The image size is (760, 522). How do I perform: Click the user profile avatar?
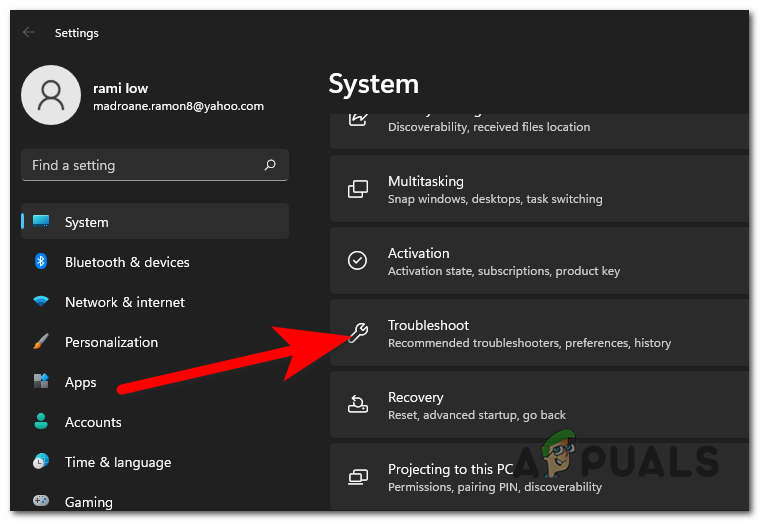coord(51,95)
